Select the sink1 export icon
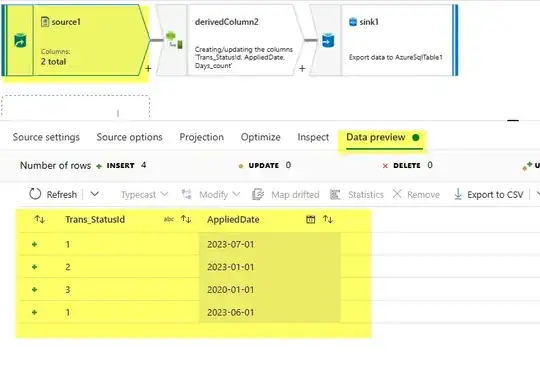540x368 pixels. 328,40
